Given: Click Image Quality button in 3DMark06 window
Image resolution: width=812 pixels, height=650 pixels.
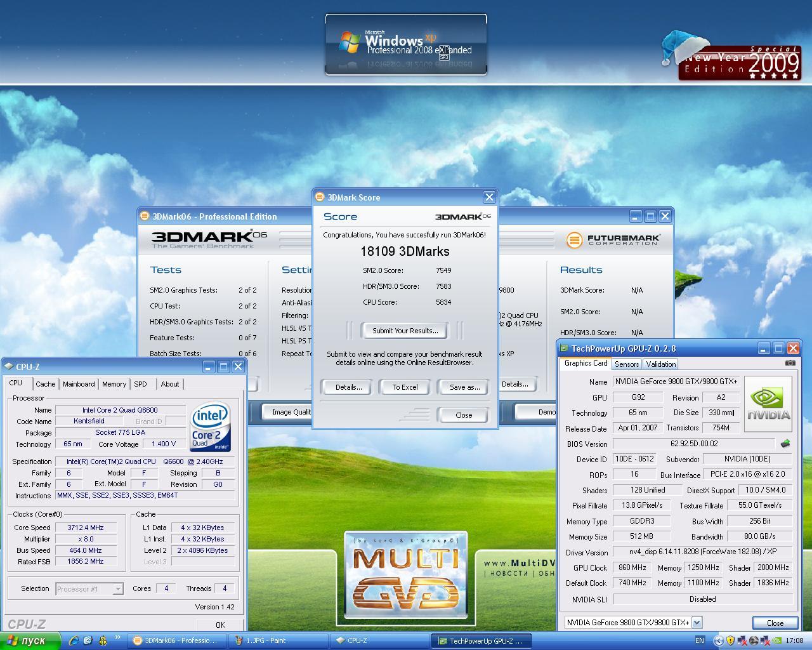Looking at the screenshot, I should [287, 412].
